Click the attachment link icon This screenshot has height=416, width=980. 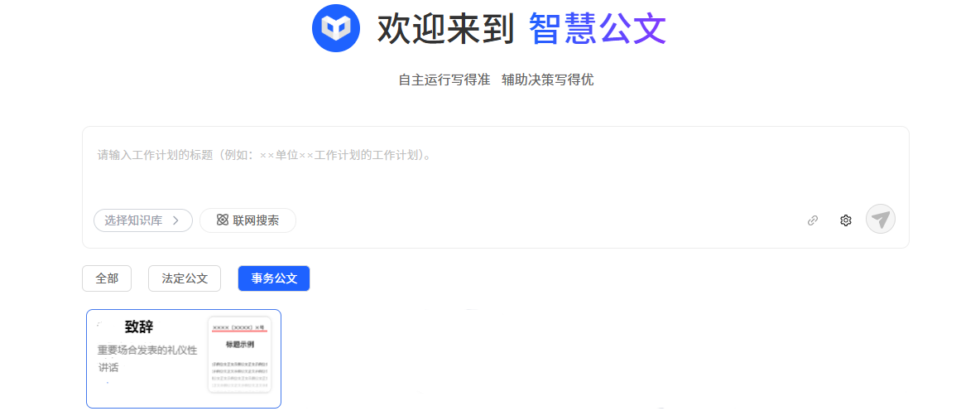tap(813, 220)
